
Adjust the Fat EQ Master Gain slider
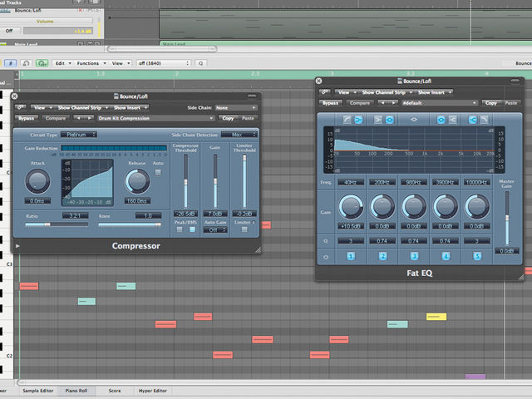click(507, 218)
